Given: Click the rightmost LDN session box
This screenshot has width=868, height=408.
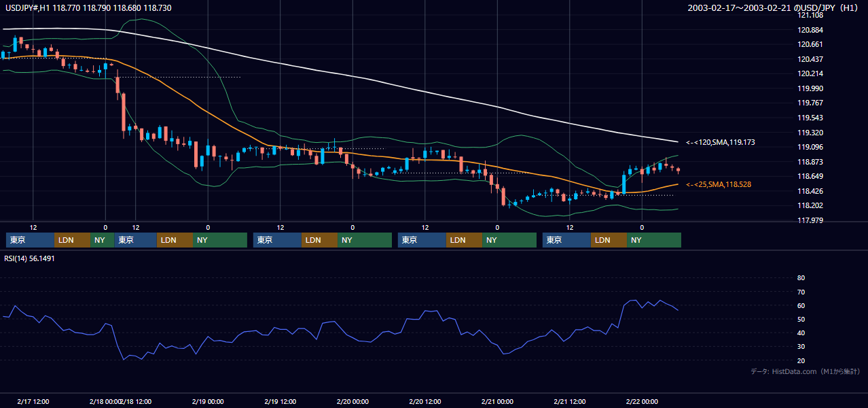Looking at the screenshot, I should [609, 240].
